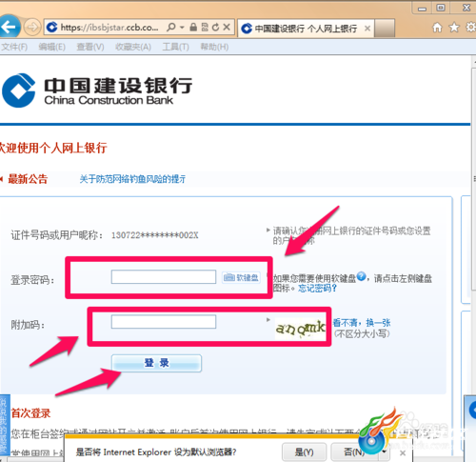This screenshot has width=476, height=462.
Task: Stop loading with the address bar X
Action: point(227,27)
